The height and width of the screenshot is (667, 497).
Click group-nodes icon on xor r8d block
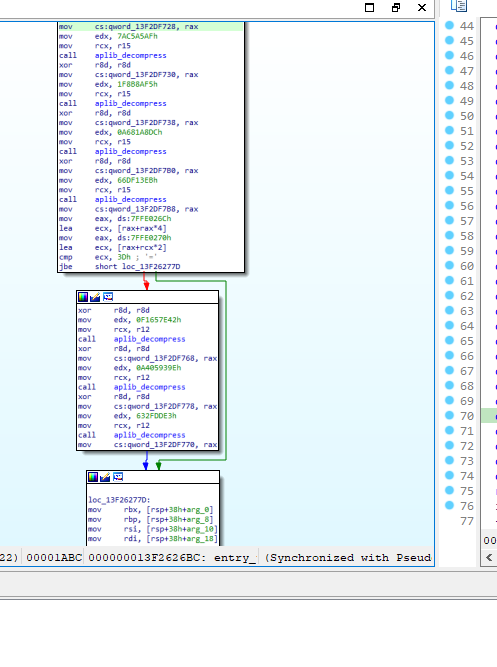[x=108, y=297]
